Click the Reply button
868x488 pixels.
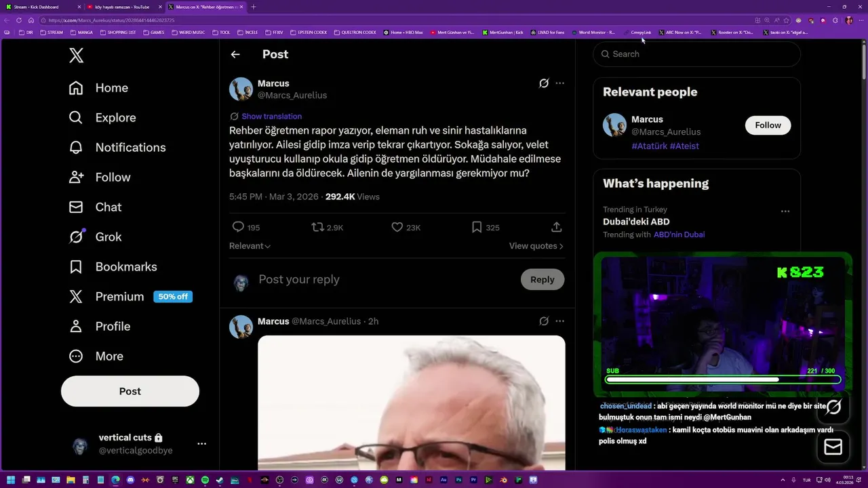542,279
